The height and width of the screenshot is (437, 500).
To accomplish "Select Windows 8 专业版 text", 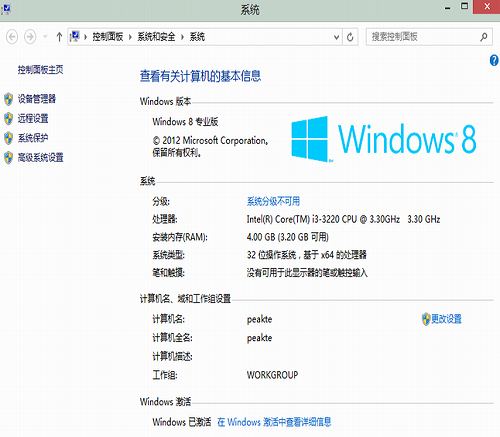I will coord(185,122).
